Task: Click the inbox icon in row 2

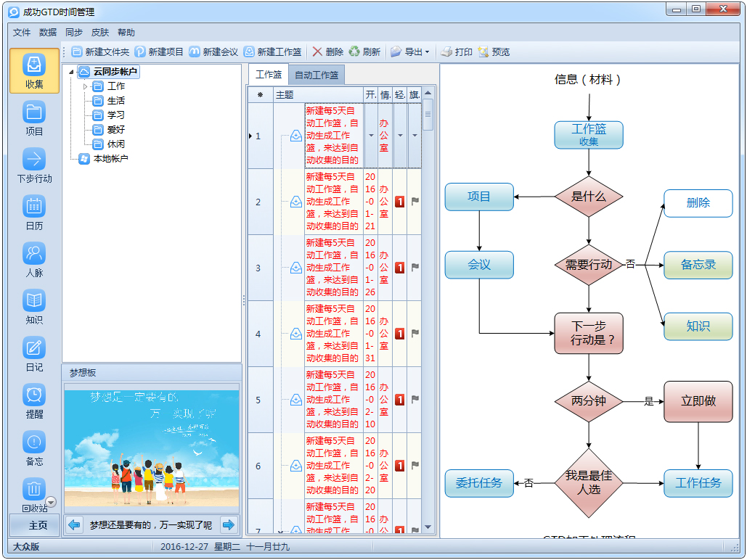Action: point(296,202)
